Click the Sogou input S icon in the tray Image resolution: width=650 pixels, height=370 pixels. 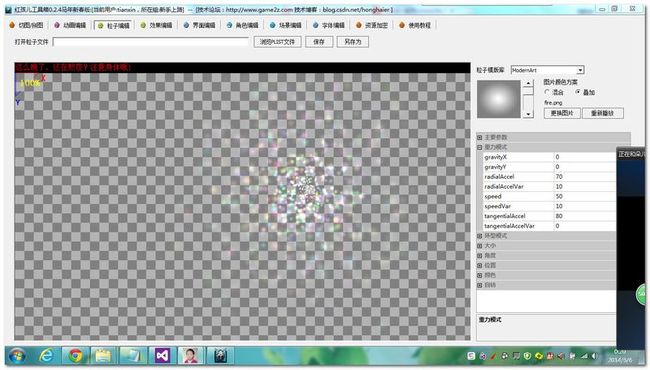pos(471,355)
